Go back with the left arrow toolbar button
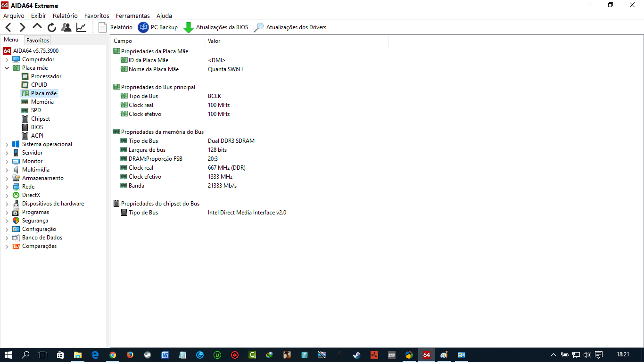 click(x=8, y=27)
